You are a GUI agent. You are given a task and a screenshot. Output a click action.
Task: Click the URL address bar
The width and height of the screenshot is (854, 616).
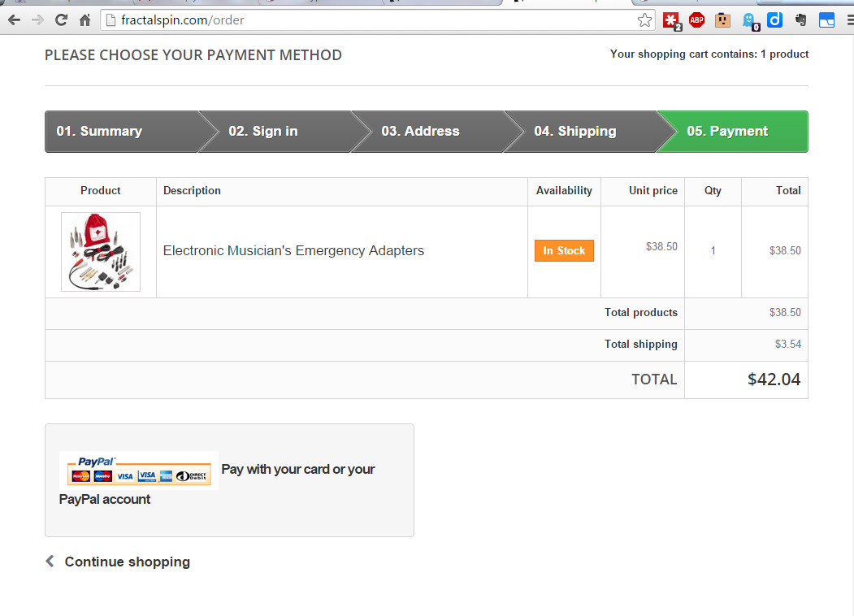click(x=366, y=20)
